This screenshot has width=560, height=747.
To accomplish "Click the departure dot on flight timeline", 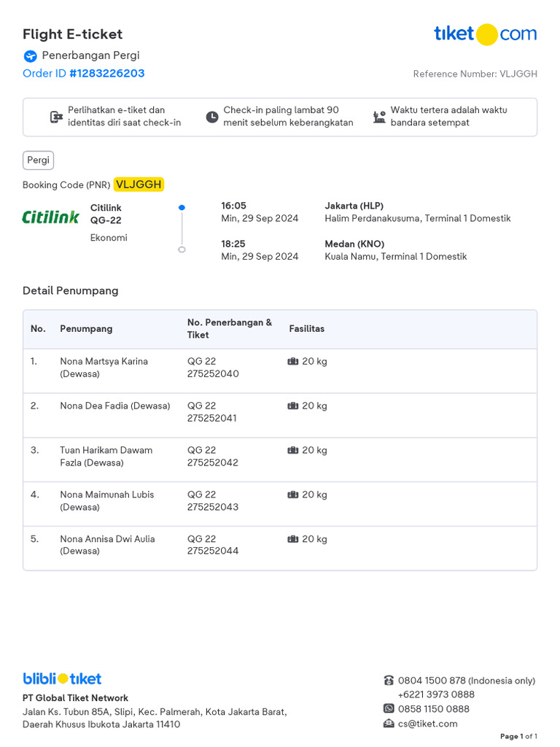I will (182, 208).
